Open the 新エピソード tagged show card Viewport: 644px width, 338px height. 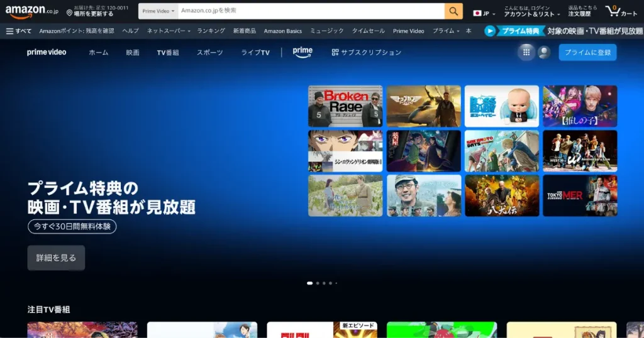[x=321, y=330]
